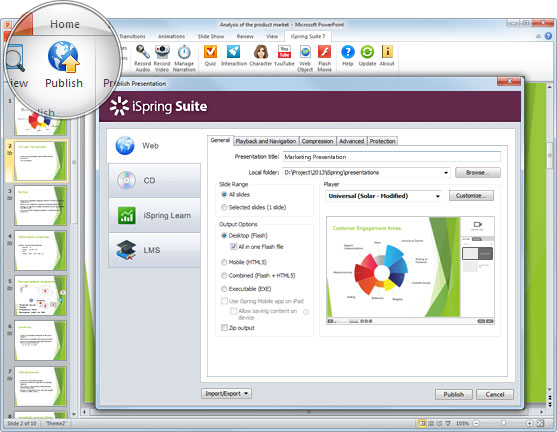
Task: Open the Import/Export dropdown button
Action: [x=226, y=394]
